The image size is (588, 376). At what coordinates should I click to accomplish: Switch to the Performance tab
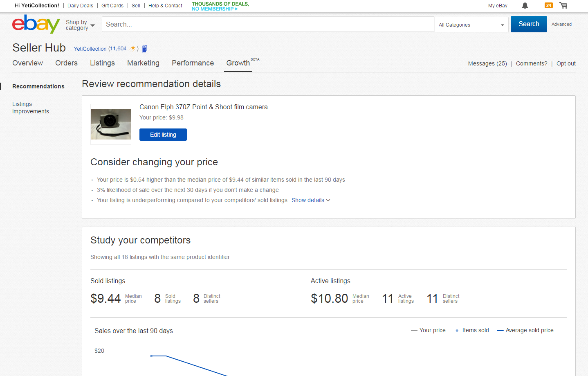click(193, 63)
